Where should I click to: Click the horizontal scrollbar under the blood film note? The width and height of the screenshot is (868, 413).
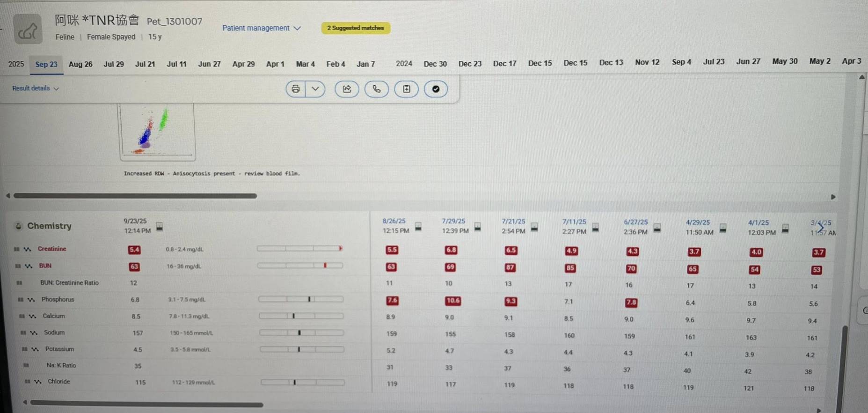tap(135, 196)
